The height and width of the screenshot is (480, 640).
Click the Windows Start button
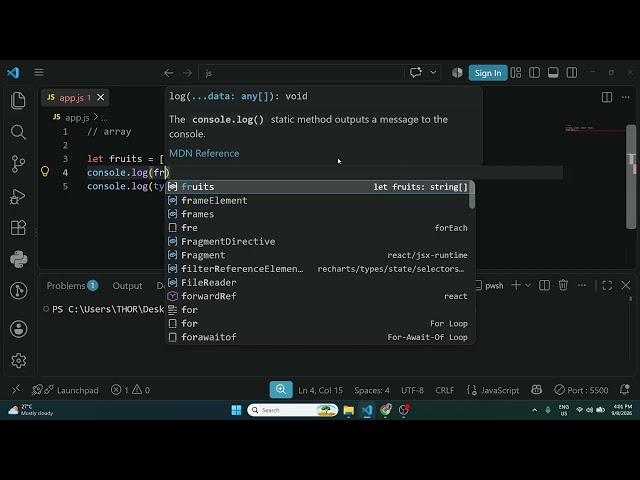[236, 410]
